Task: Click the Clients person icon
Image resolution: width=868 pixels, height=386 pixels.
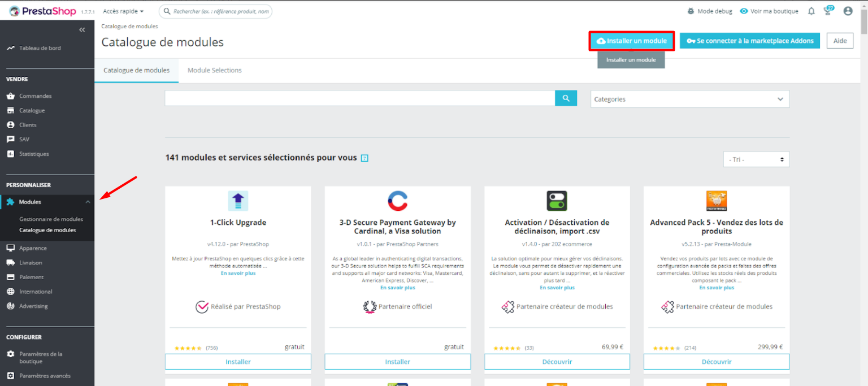Action: click(10, 125)
